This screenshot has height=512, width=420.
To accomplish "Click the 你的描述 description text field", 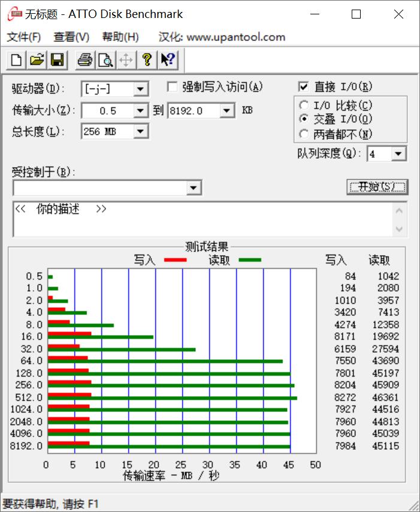I will pos(203,219).
